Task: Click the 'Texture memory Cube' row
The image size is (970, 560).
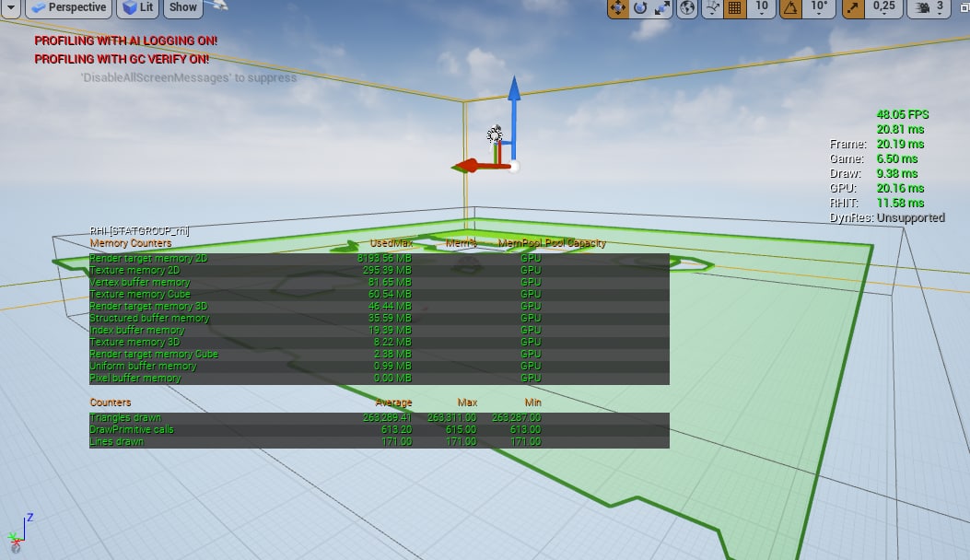Action: click(x=380, y=295)
